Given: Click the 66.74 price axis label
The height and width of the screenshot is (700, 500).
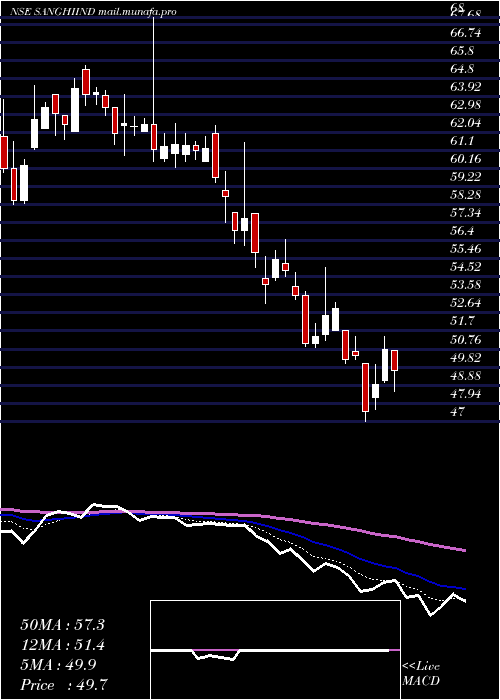Looking at the screenshot, I should pos(465,33).
